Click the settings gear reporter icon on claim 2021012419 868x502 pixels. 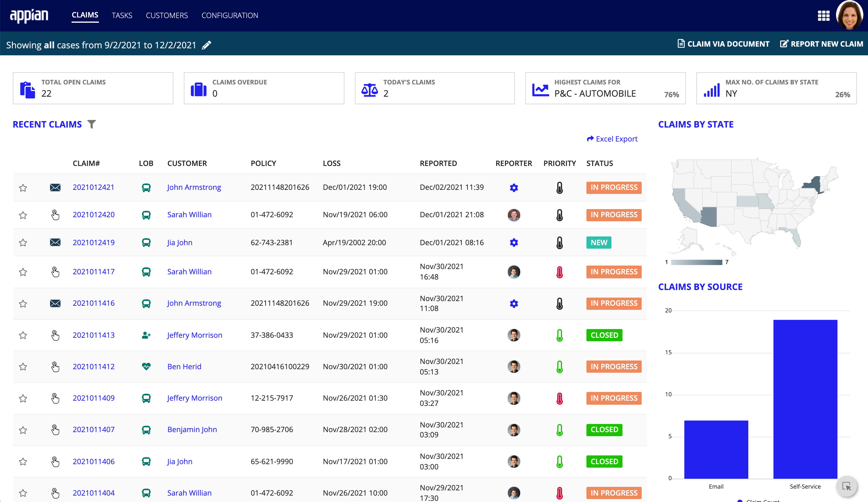(x=514, y=242)
